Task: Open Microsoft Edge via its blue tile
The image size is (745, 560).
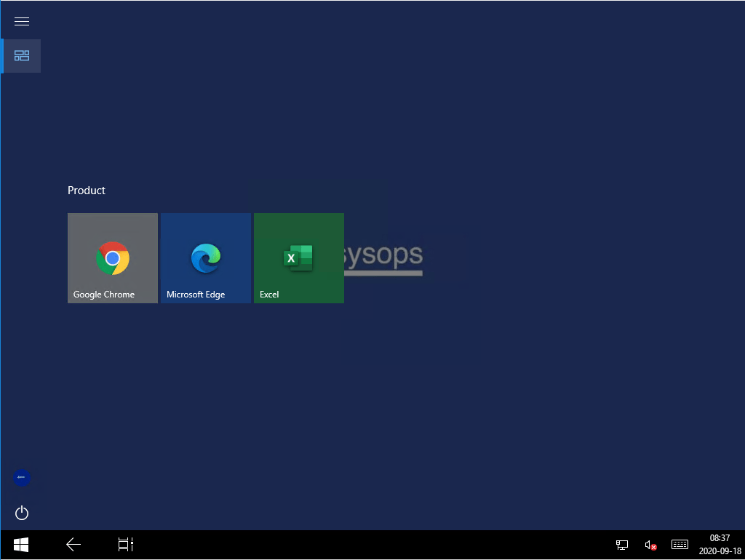Action: (206, 258)
